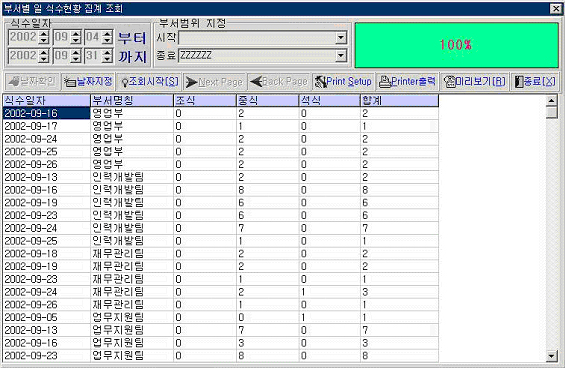Select the row dated 2002-09-16 영업부
The height and width of the screenshot is (368, 565).
click(221, 113)
